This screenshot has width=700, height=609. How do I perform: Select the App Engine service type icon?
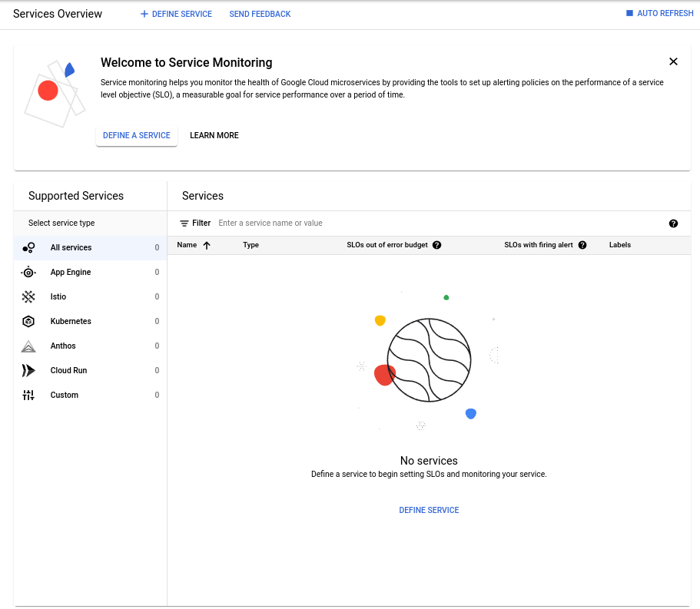28,272
